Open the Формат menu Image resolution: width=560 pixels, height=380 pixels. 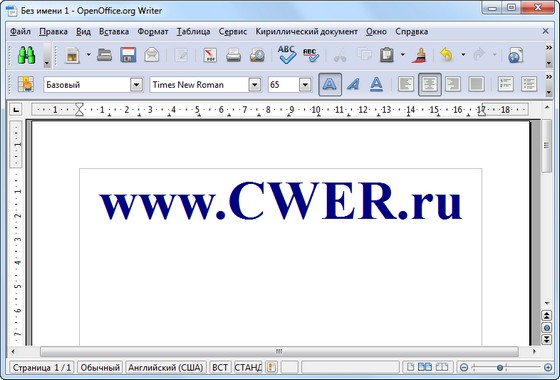coord(152,31)
